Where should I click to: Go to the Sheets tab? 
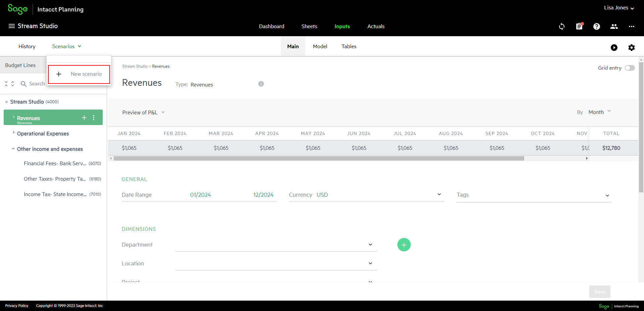point(309,26)
